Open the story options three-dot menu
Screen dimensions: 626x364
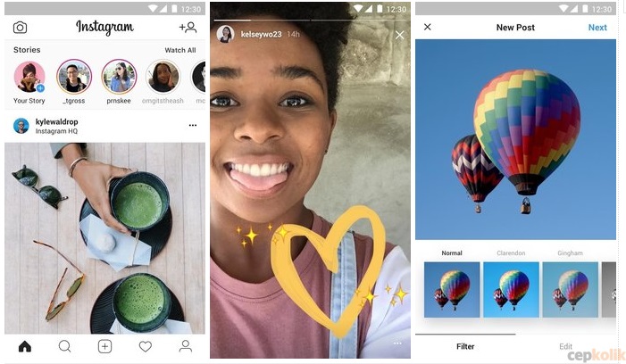[x=397, y=343]
